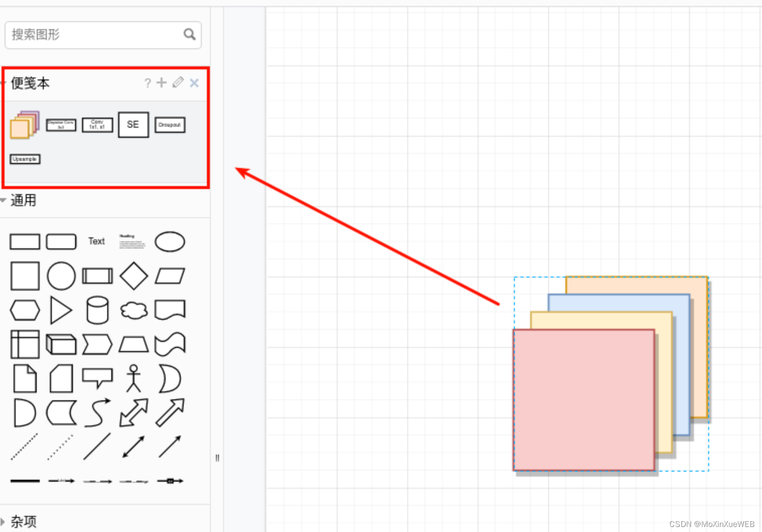Screen dimensions: 762x532
Task: Pick the plain solid line shape
Action: coord(97,447)
